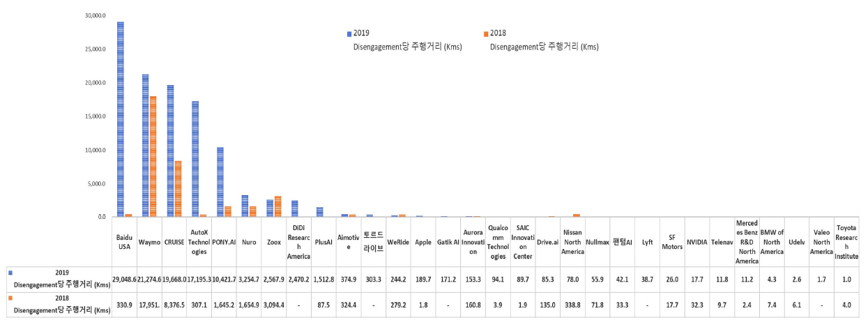
Task: Click the 'BMW of North America' label
Action: (770, 242)
